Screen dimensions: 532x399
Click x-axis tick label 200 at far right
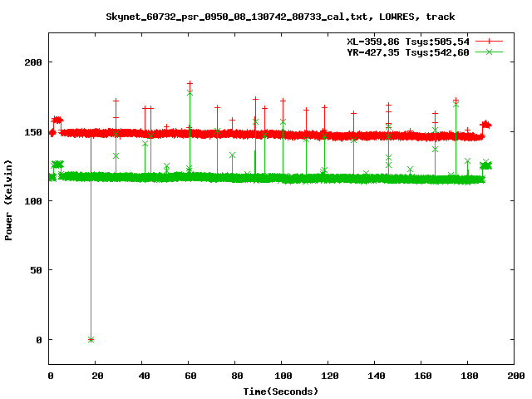coord(516,376)
